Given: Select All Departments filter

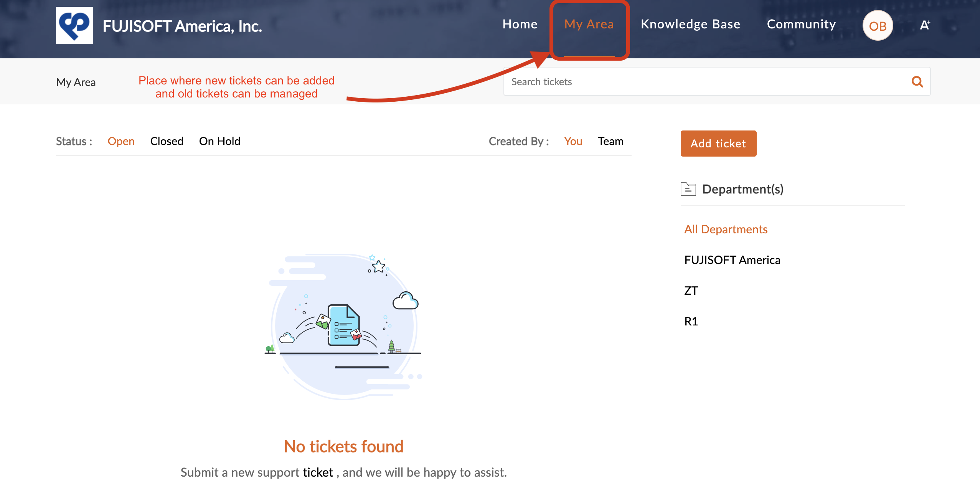Looking at the screenshot, I should click(x=726, y=229).
